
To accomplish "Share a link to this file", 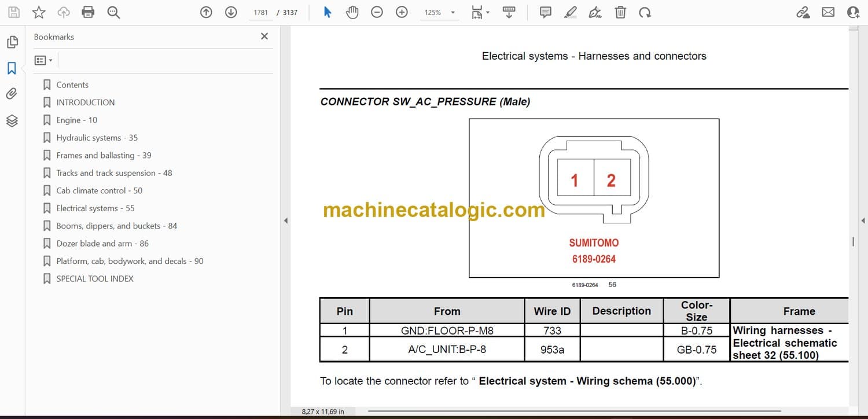I will [803, 12].
